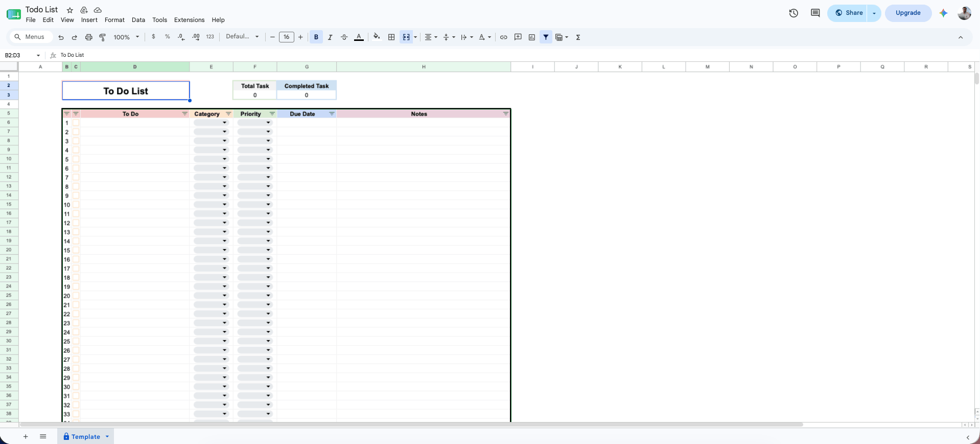Image resolution: width=980 pixels, height=444 pixels.
Task: Check the checkbox for task 1
Action: 76,123
